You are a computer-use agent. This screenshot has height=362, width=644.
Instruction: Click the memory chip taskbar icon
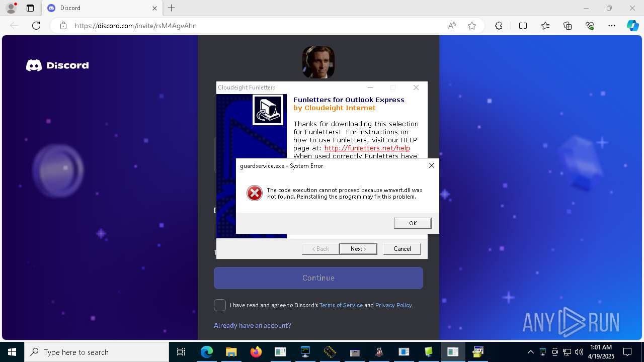coord(330,352)
